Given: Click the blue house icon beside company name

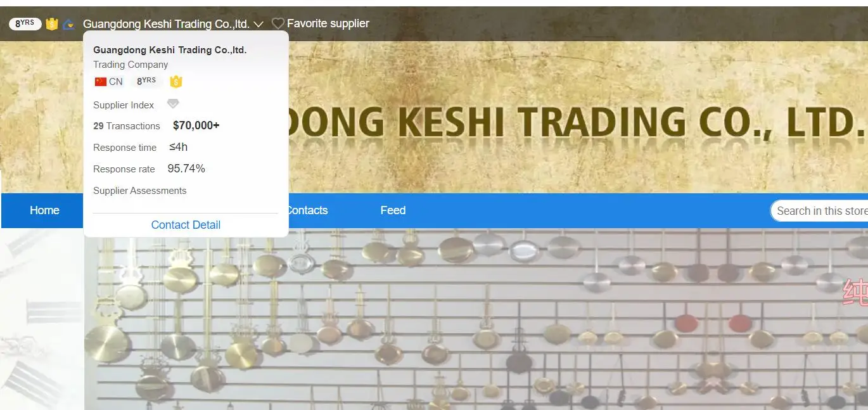Looking at the screenshot, I should tap(68, 24).
